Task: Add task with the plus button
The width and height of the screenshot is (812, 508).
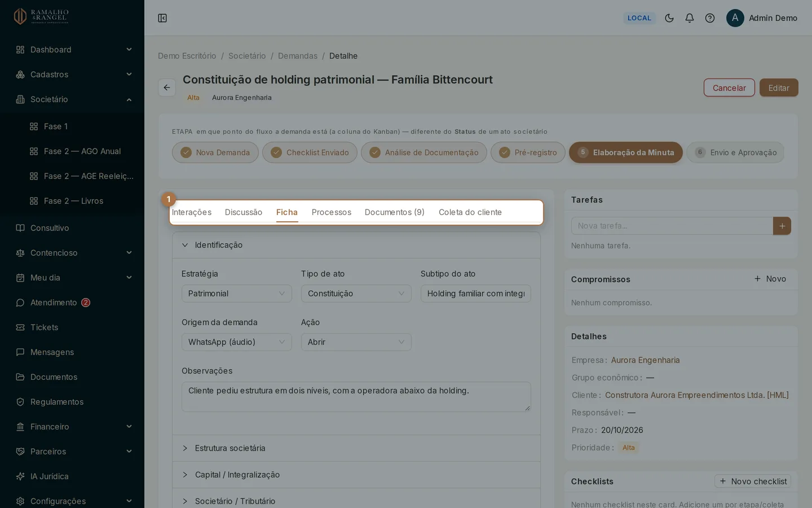Action: click(x=782, y=226)
